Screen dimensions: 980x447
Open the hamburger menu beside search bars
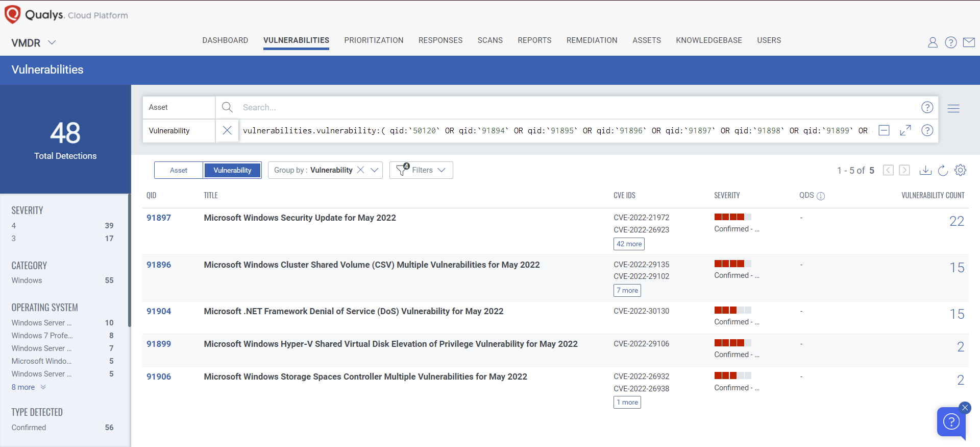[x=953, y=108]
